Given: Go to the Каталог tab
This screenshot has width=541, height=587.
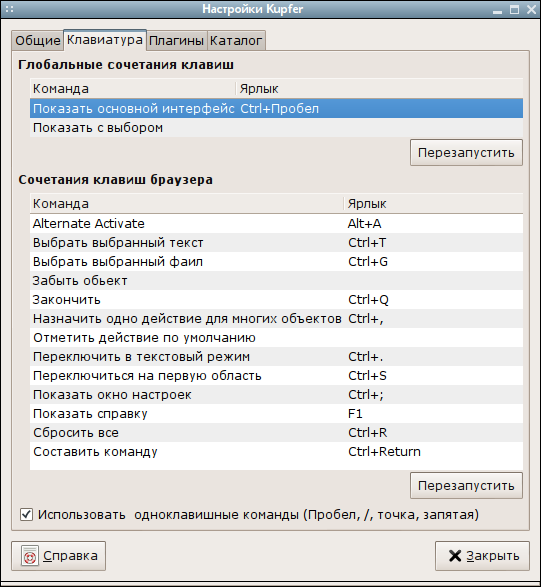Looking at the screenshot, I should click(x=236, y=40).
